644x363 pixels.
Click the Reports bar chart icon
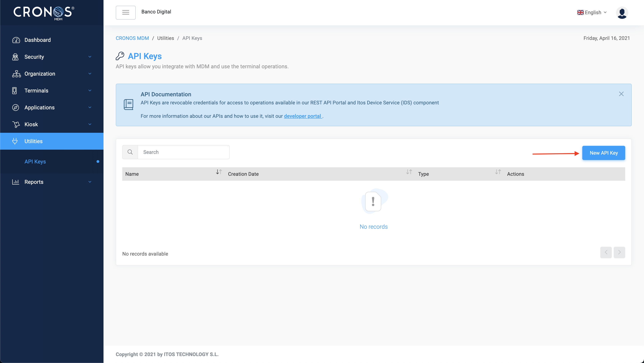(x=16, y=182)
